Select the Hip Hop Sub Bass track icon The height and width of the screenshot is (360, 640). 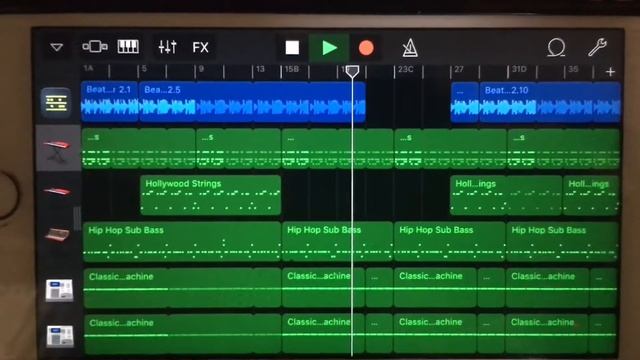point(57,235)
